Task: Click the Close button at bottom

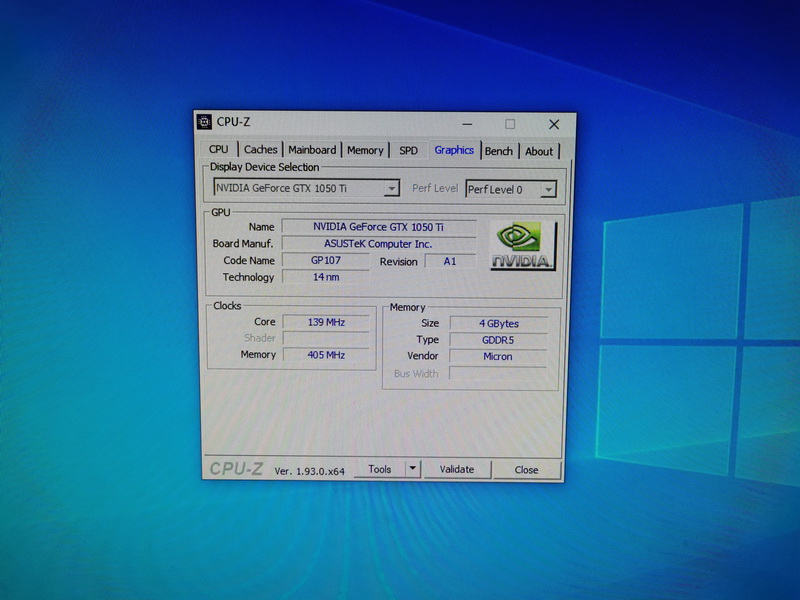Action: (527, 470)
